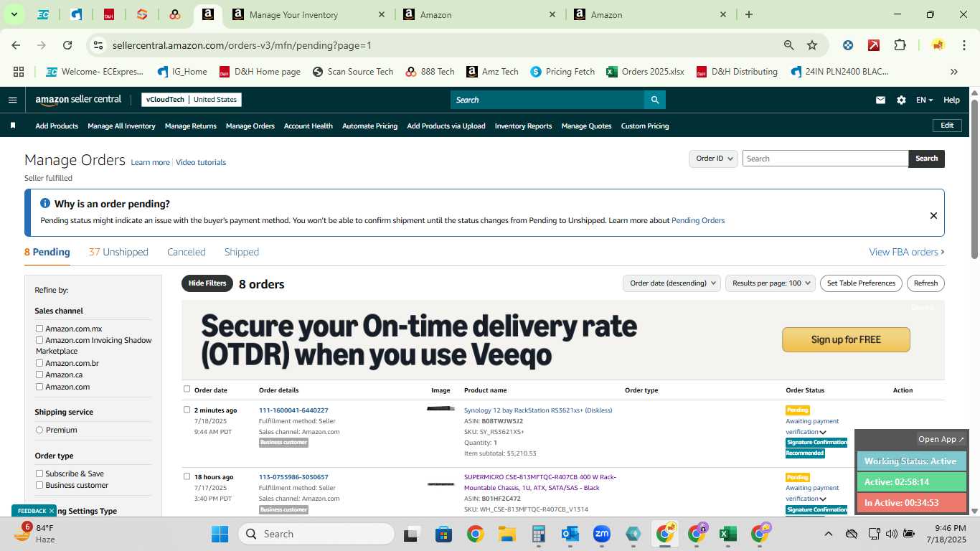Click the bookmark flag icon in navigation bar
This screenshot has height=551, width=980.
point(13,126)
